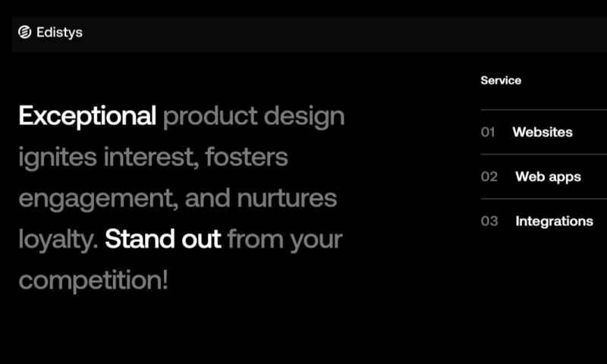Click the word engagement in headline
The width and height of the screenshot is (607, 364).
tap(93, 199)
